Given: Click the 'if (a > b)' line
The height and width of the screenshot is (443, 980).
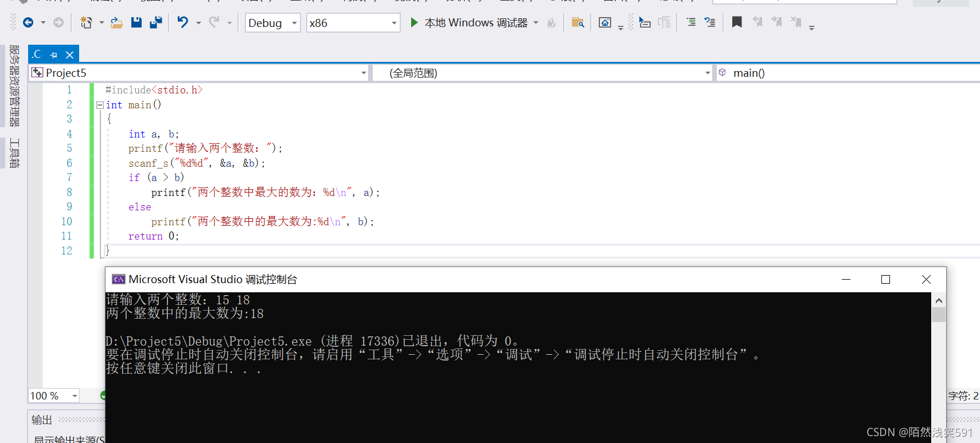Looking at the screenshot, I should [x=157, y=178].
